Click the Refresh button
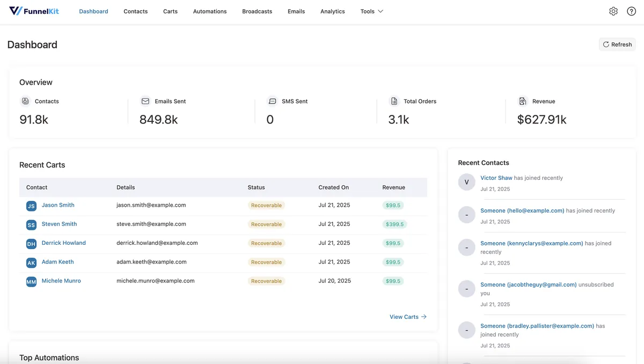 pos(617,45)
